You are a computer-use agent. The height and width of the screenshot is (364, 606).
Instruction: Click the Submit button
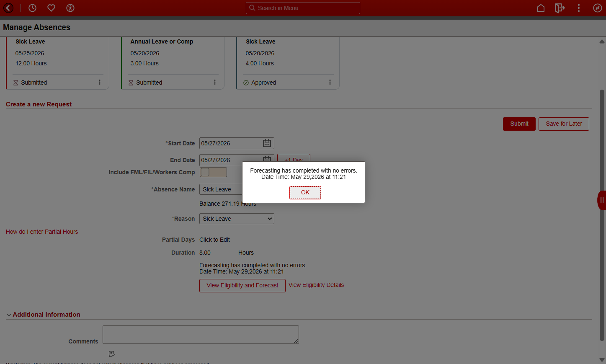(x=519, y=124)
